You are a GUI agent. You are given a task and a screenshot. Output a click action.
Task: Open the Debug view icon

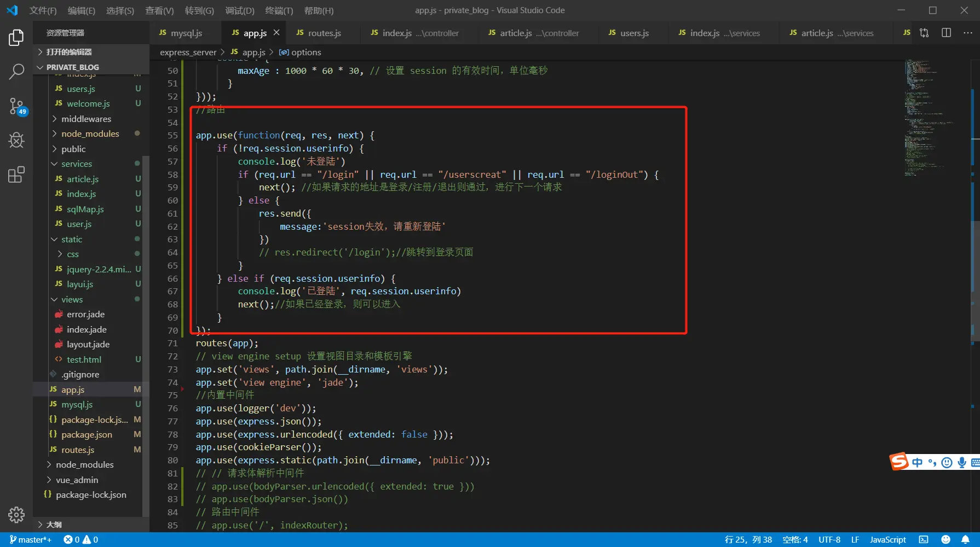16,140
